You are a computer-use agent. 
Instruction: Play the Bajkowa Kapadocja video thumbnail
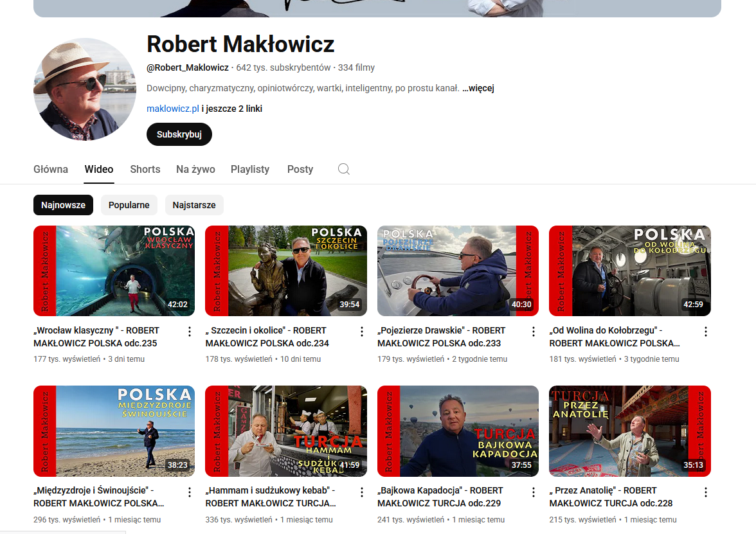(458, 431)
